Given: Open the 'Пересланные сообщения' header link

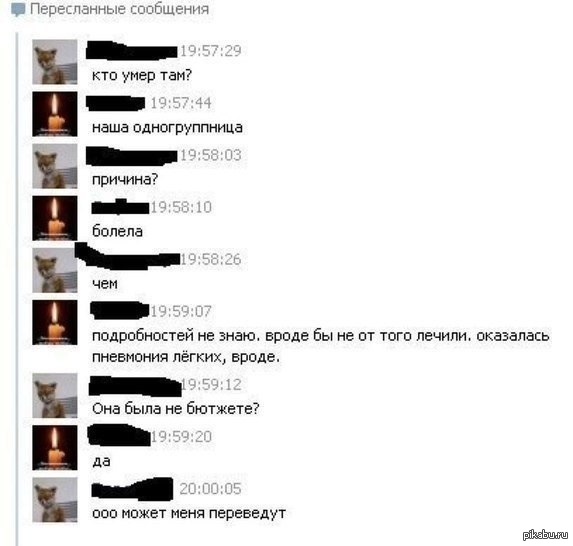Looking at the screenshot, I should 119,9.
